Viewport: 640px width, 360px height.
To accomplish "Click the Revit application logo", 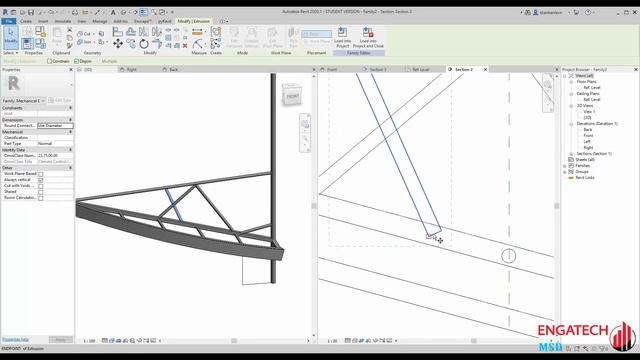I will coord(5,12).
